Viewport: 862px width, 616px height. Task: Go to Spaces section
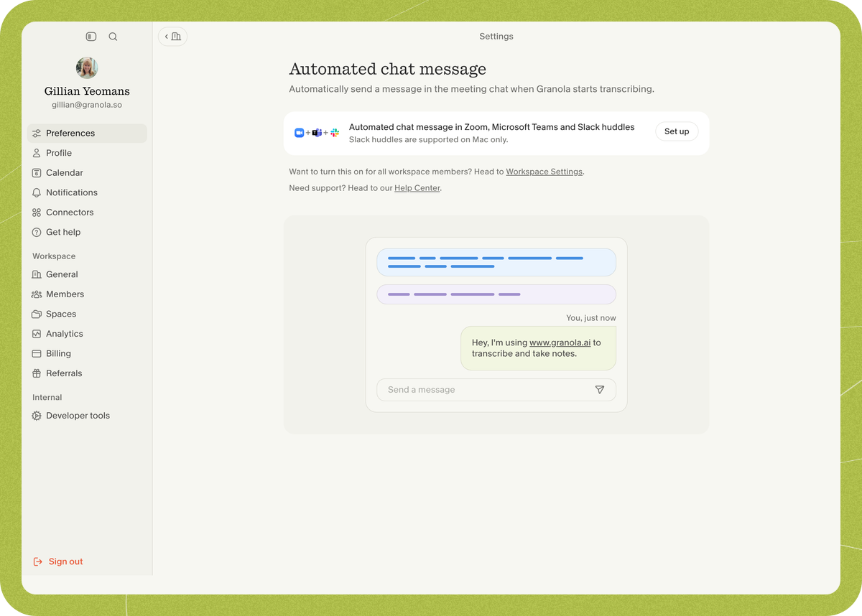(x=87, y=314)
